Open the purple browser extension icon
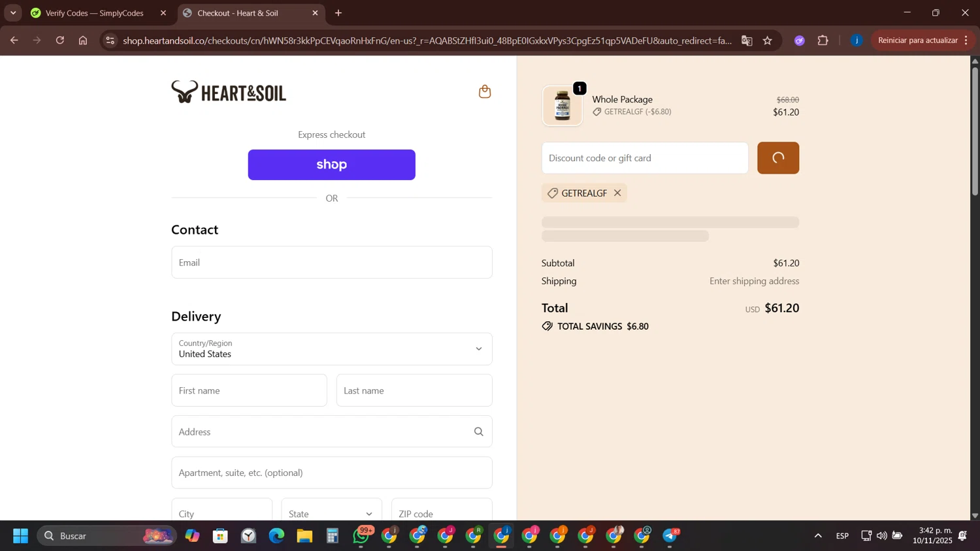 [x=799, y=40]
